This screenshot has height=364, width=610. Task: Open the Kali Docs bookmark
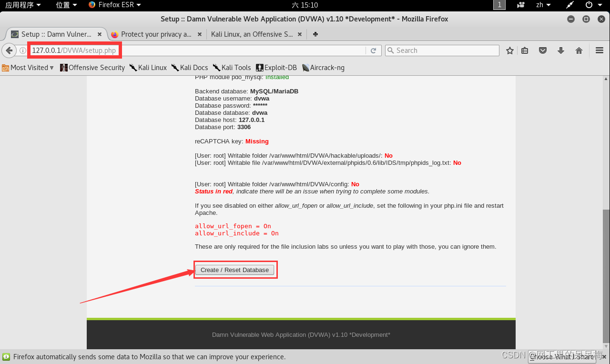(x=190, y=68)
